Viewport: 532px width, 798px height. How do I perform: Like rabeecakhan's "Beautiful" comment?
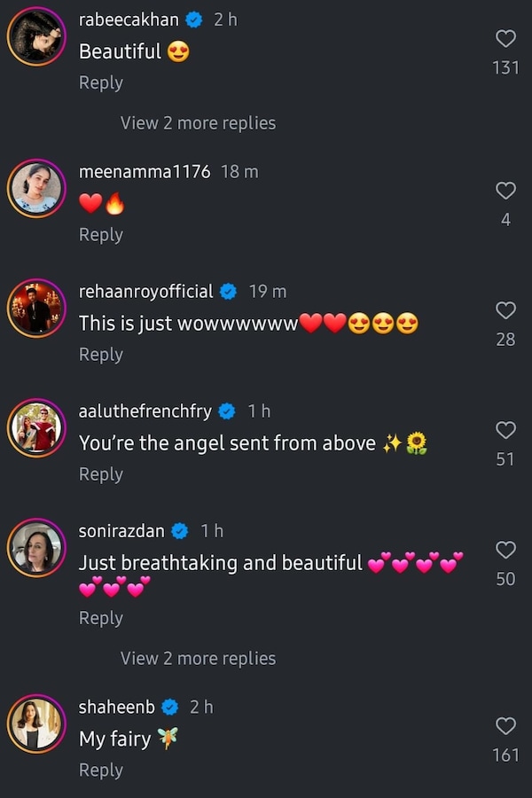pos(505,38)
